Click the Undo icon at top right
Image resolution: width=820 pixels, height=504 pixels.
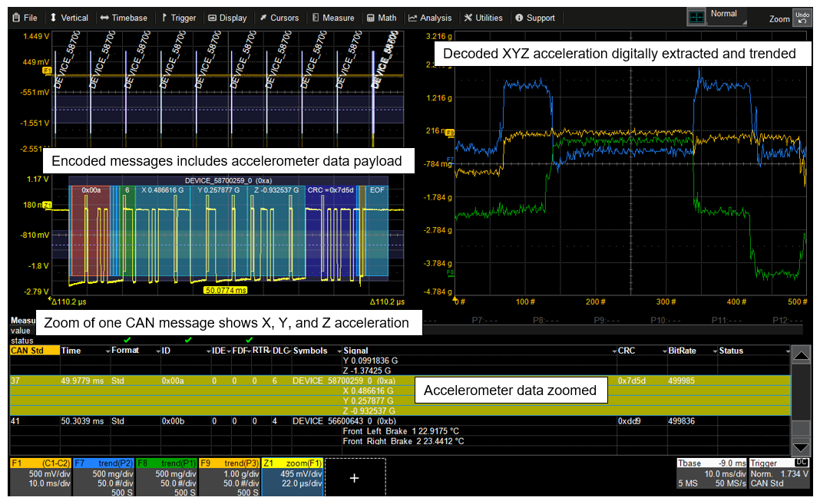click(x=803, y=15)
